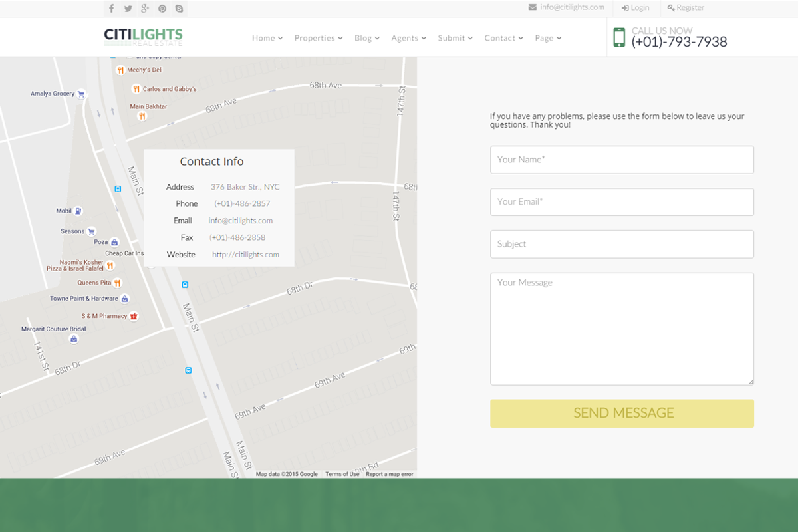Go to homepage via CitiLights logo
This screenshot has width=798, height=532.
[143, 37]
